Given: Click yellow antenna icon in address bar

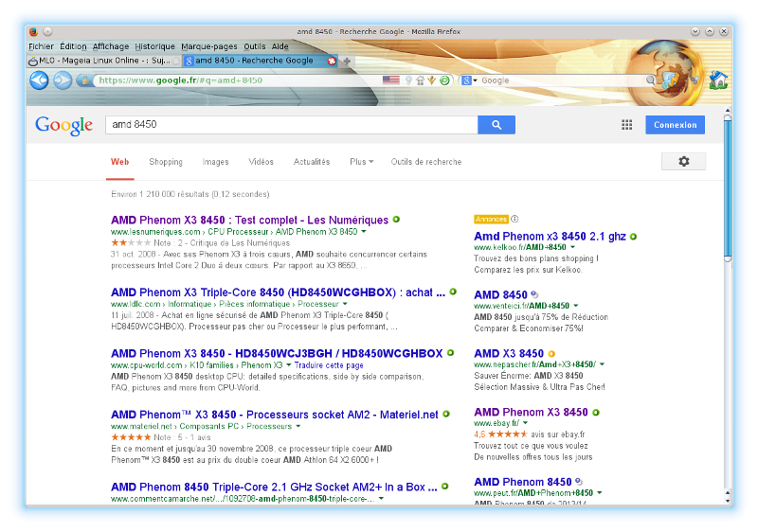Looking at the screenshot, I should (x=432, y=80).
